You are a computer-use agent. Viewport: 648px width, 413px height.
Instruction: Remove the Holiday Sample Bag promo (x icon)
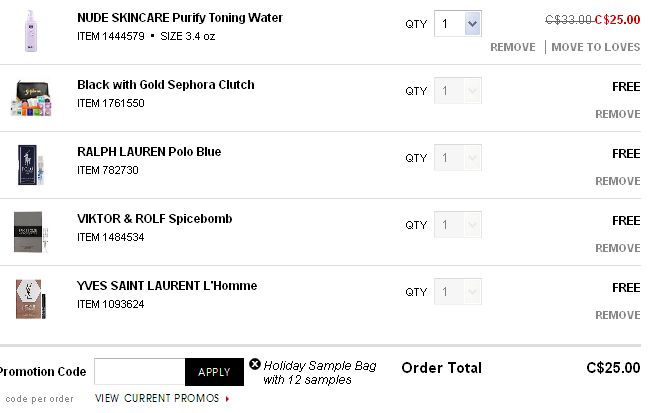point(255,364)
